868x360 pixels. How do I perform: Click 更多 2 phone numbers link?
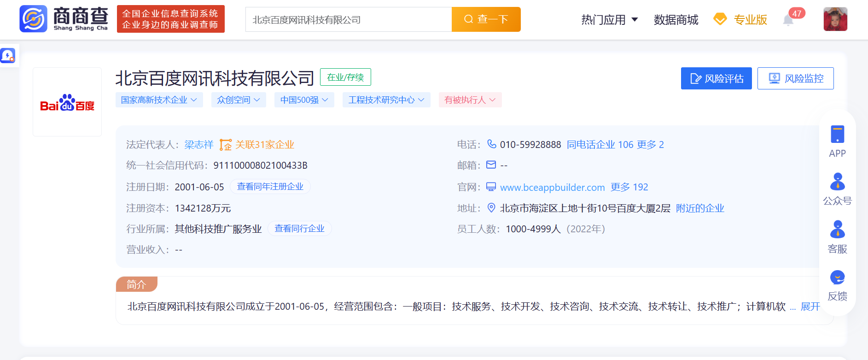tap(650, 145)
